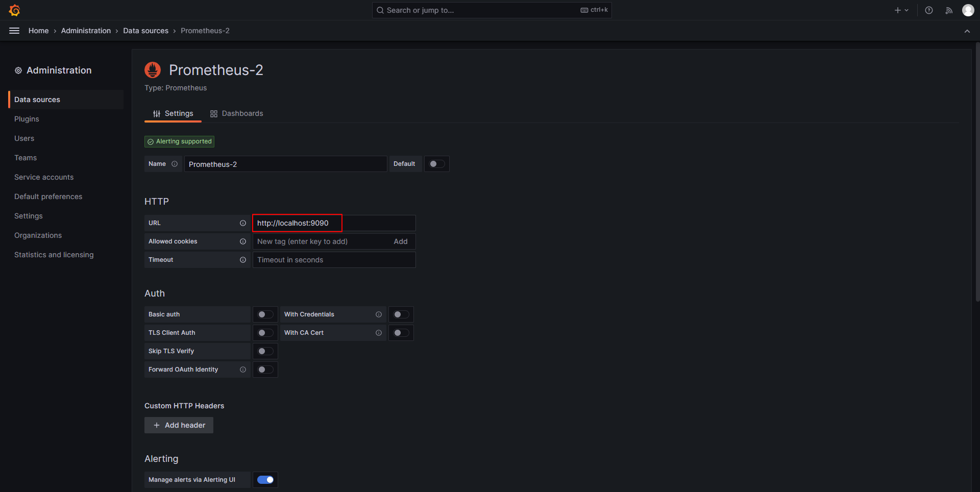The height and width of the screenshot is (492, 980).
Task: Open Statistics and licensing in sidebar
Action: tap(54, 255)
